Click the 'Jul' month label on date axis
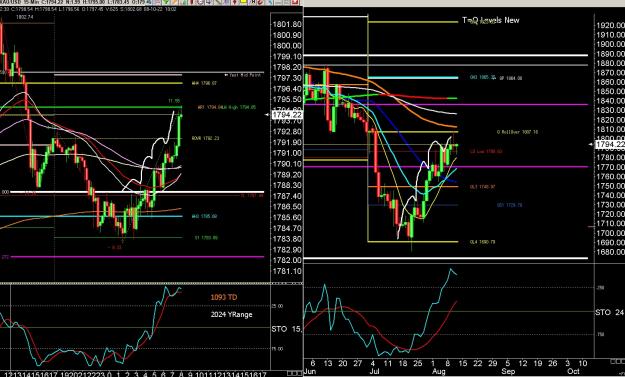 tap(374, 371)
